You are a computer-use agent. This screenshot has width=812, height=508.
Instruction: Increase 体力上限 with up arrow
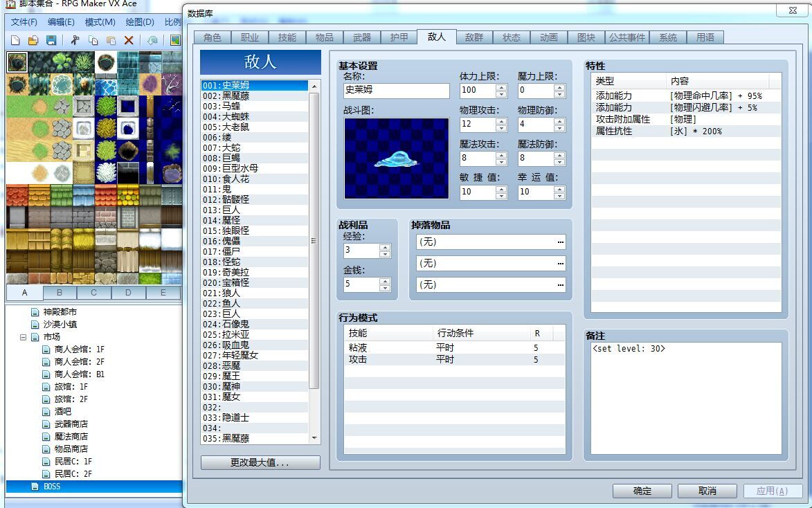(501, 87)
